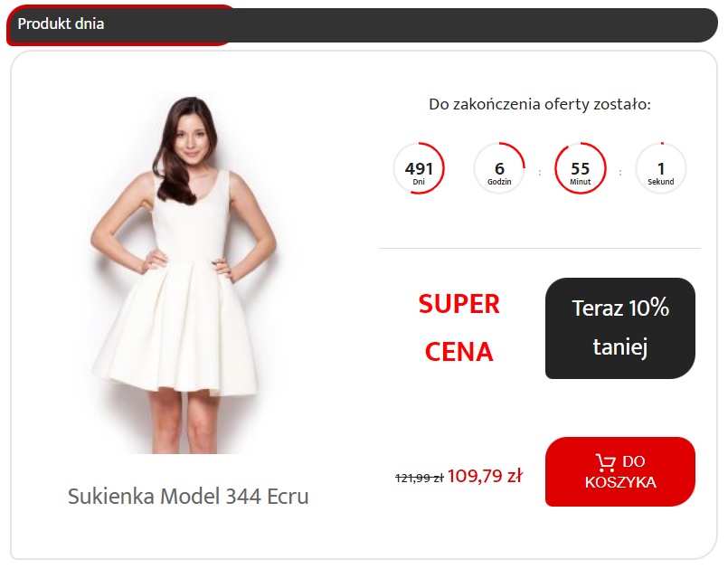The height and width of the screenshot is (569, 728).
Task: Click the 55 Minut countdown circle
Action: (x=580, y=168)
